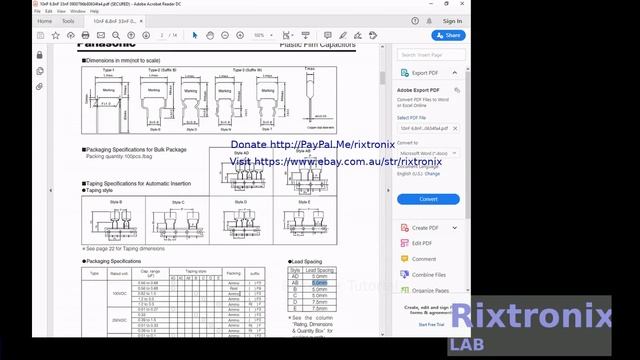Select the Highlight text pen icon
This screenshot has height=360, width=640.
click(x=343, y=36)
